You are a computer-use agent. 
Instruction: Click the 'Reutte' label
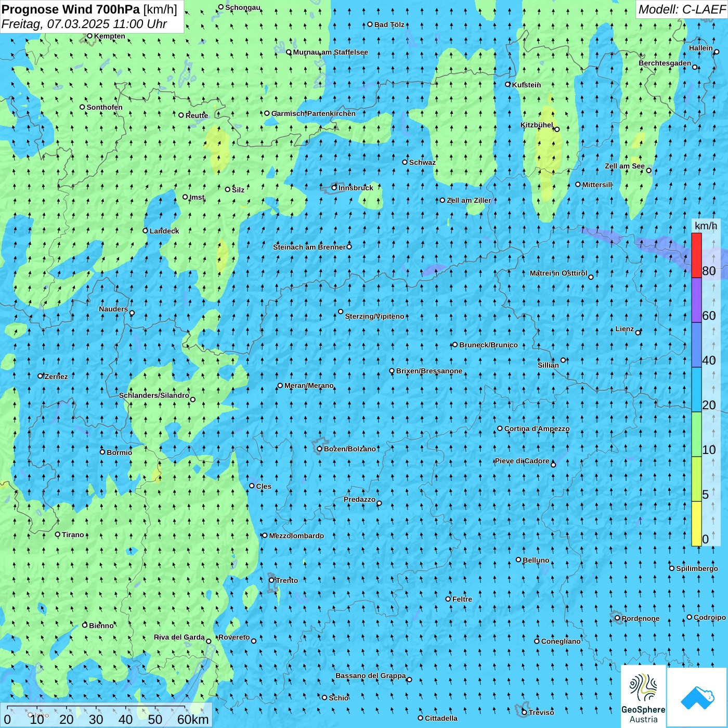pos(197,115)
